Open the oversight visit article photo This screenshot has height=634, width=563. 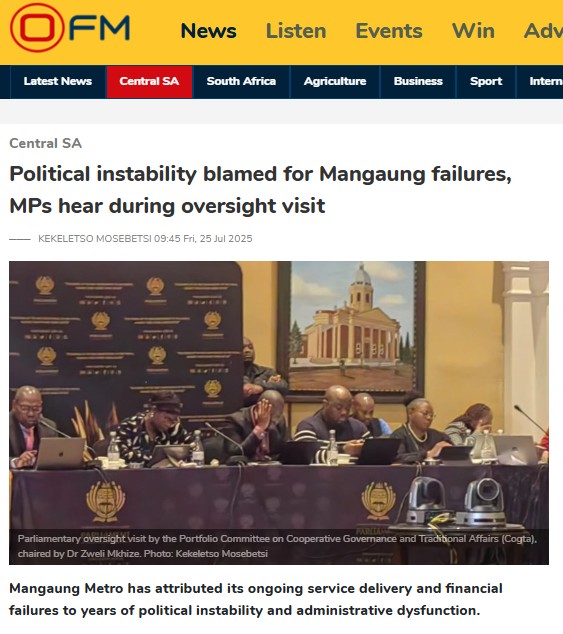[x=279, y=412]
